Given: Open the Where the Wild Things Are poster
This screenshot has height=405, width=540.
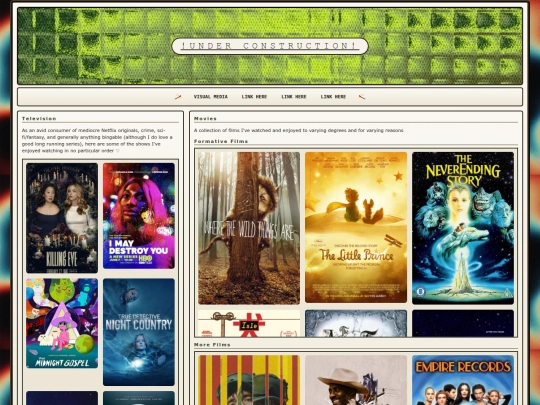Looking at the screenshot, I should pyautogui.click(x=249, y=228).
